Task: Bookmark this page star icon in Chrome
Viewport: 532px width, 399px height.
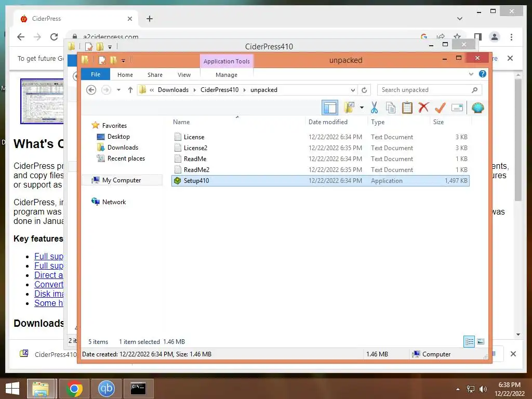Action: click(457, 37)
